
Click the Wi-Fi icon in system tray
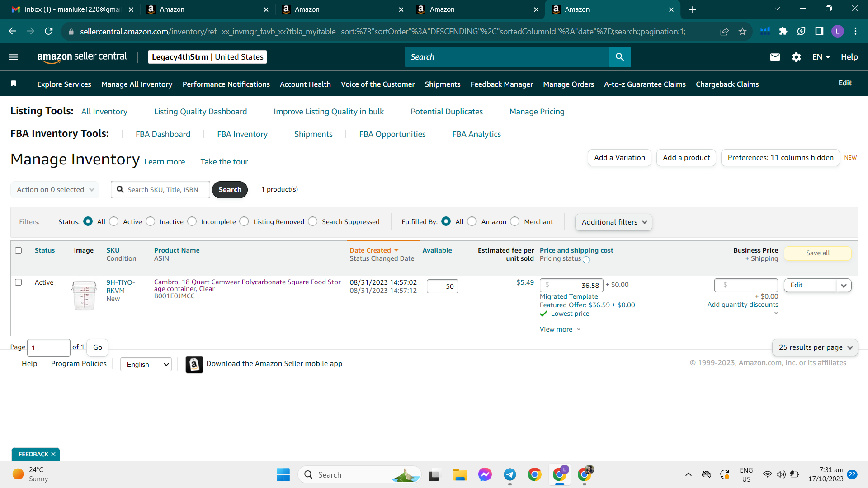[767, 474]
